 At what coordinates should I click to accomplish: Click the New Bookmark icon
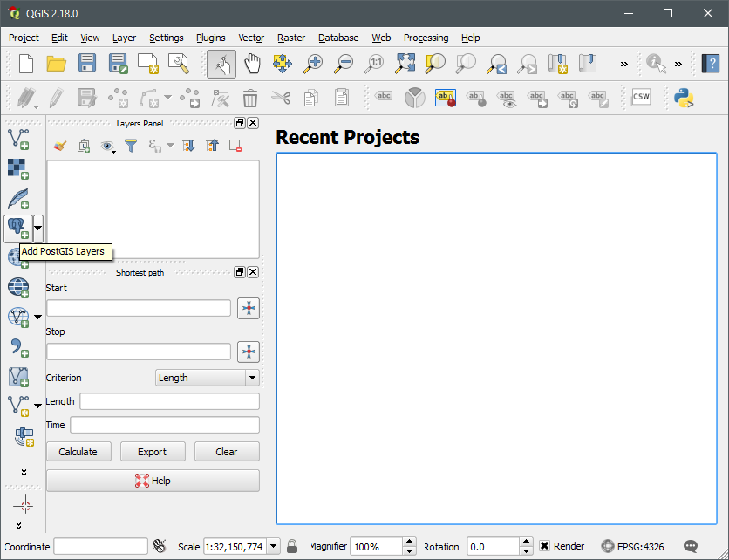point(558,64)
